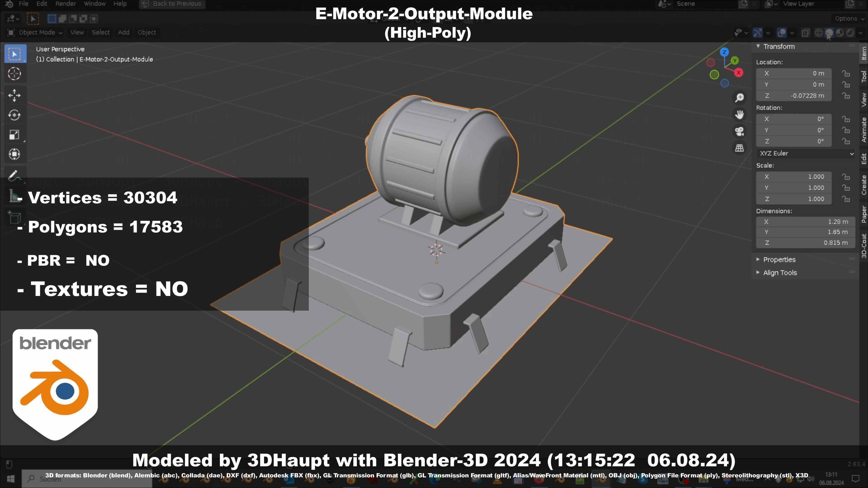Screen dimensions: 868x488
Task: Click the pan view hand icon
Action: pyautogui.click(x=739, y=115)
